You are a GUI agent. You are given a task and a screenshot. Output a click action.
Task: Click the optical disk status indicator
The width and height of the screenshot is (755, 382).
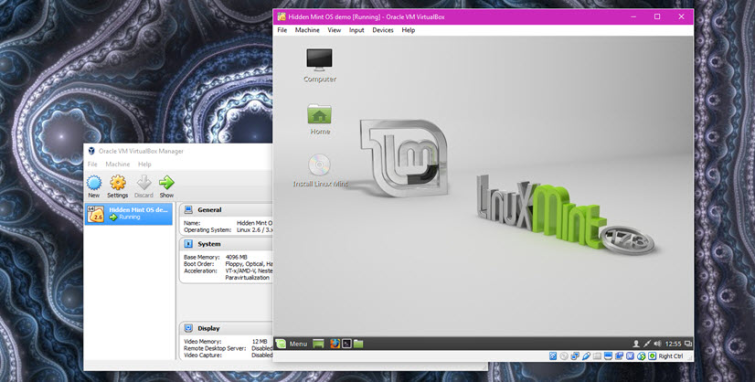[x=564, y=356]
